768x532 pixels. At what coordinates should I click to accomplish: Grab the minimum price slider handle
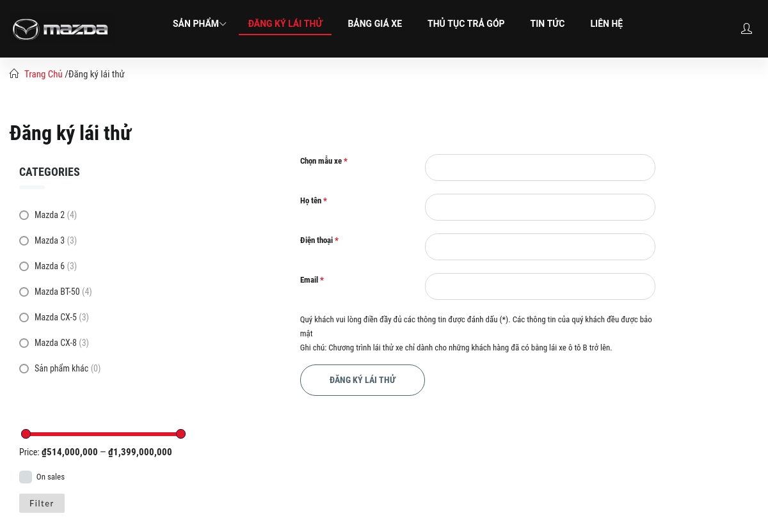tap(26, 434)
